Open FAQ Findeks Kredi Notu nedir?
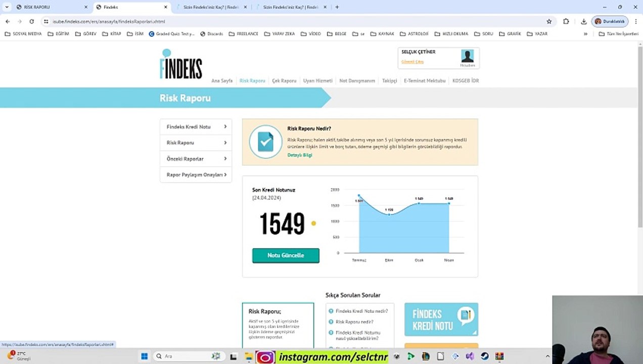Viewport: 643px width, 364px height. click(x=361, y=311)
